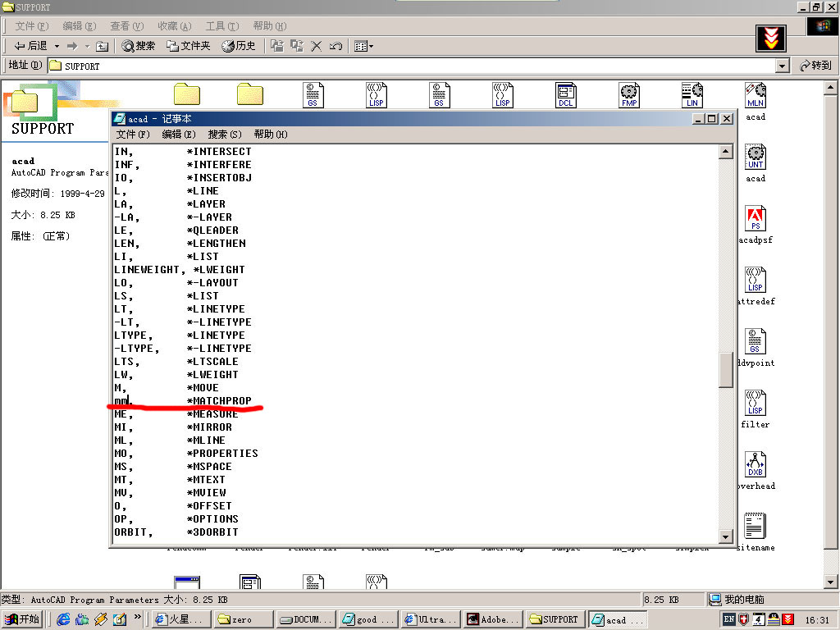Open the Search (搜索) panel
The image size is (840, 630).
pos(139,46)
